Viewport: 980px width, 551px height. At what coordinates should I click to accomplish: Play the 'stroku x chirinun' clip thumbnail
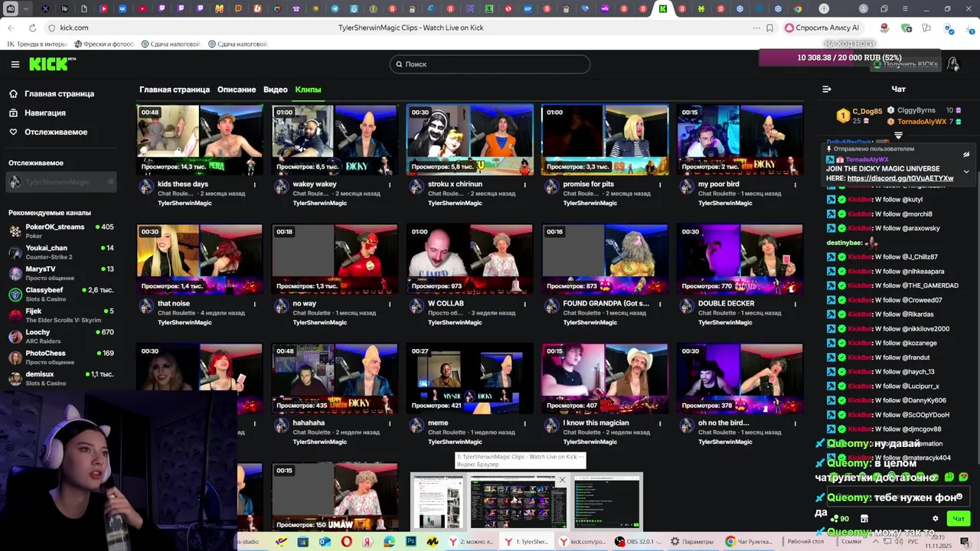469,140
